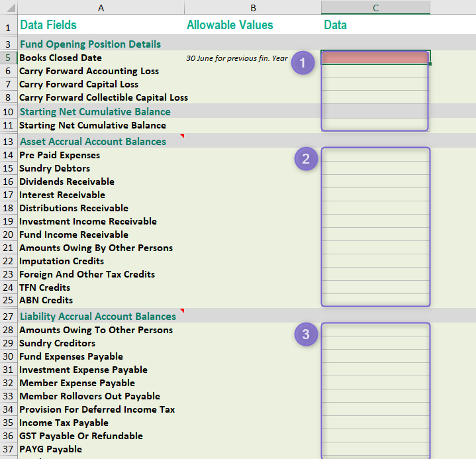Click the purple number 1 marker
Image resolution: width=476 pixels, height=459 pixels.
click(x=303, y=63)
